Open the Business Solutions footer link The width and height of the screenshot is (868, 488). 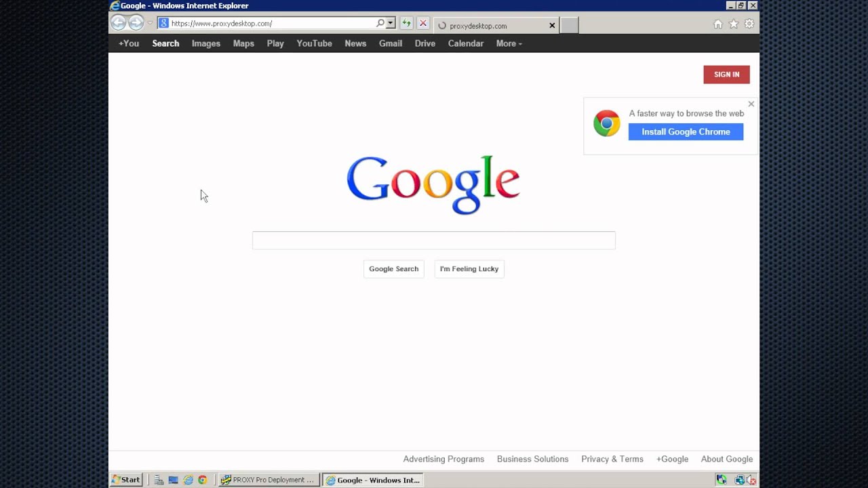pyautogui.click(x=532, y=459)
